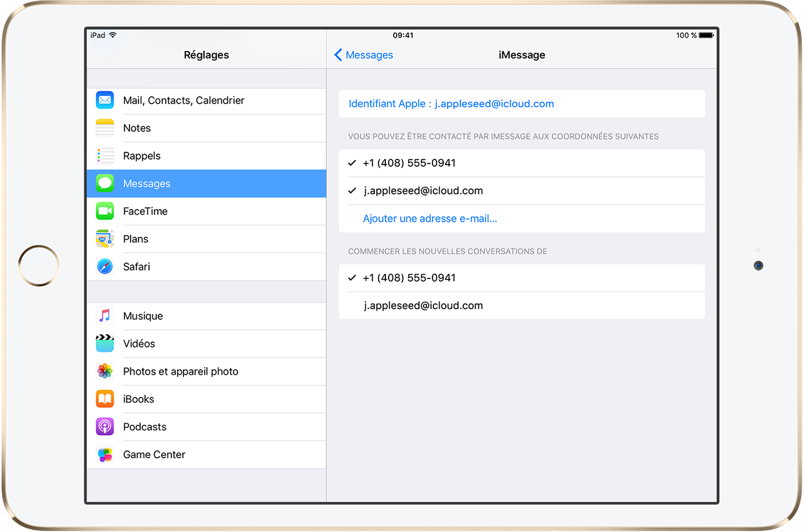
Task: Tap the Game Center bubbles icon
Action: coord(105,455)
